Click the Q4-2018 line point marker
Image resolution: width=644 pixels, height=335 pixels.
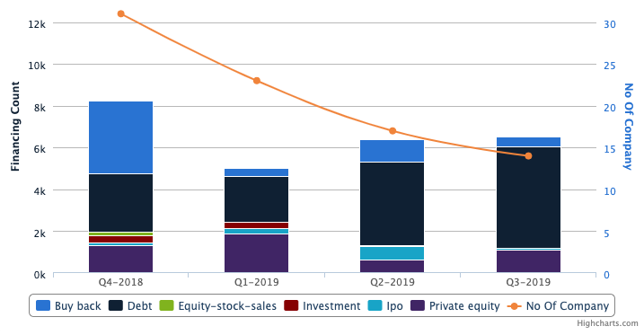pos(120,14)
